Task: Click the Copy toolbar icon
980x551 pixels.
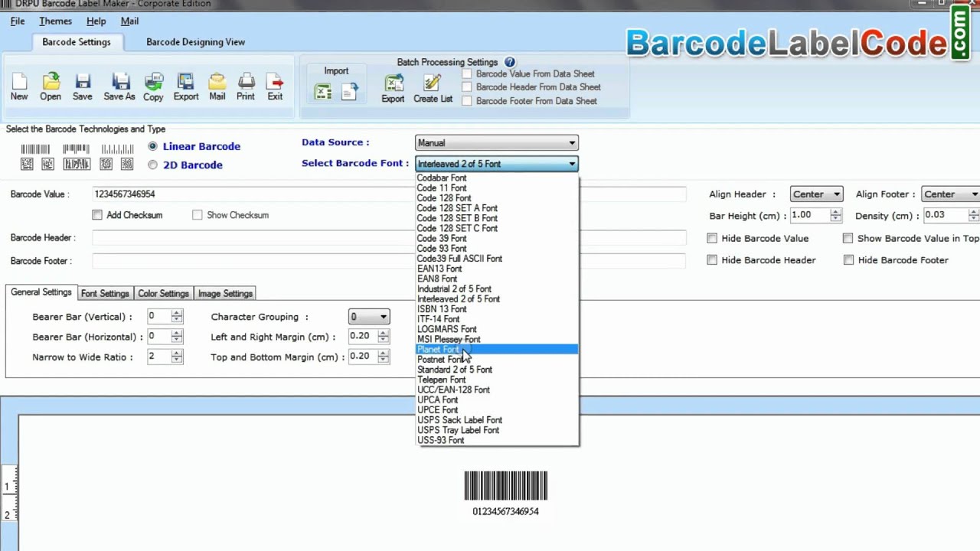Action: pos(153,86)
